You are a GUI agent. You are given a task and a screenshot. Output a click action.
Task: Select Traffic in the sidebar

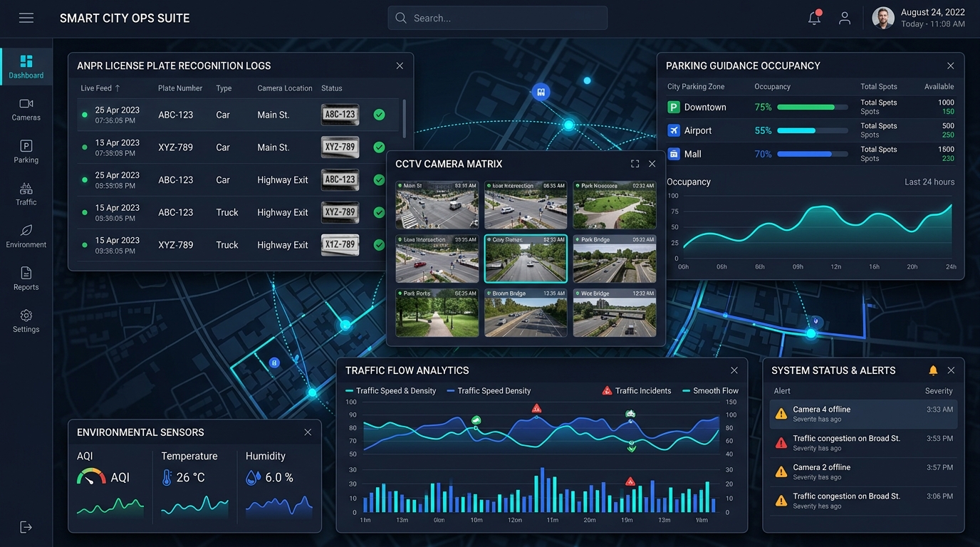[26, 194]
